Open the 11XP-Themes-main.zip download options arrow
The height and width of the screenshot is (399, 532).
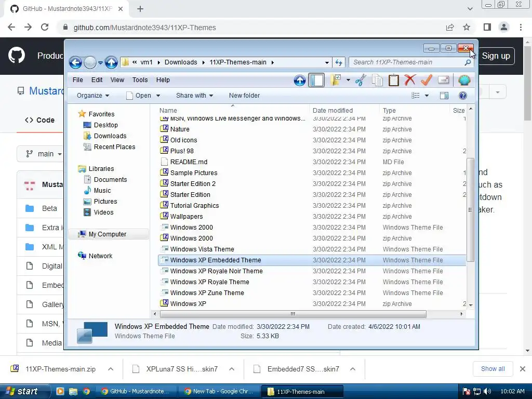(x=111, y=369)
